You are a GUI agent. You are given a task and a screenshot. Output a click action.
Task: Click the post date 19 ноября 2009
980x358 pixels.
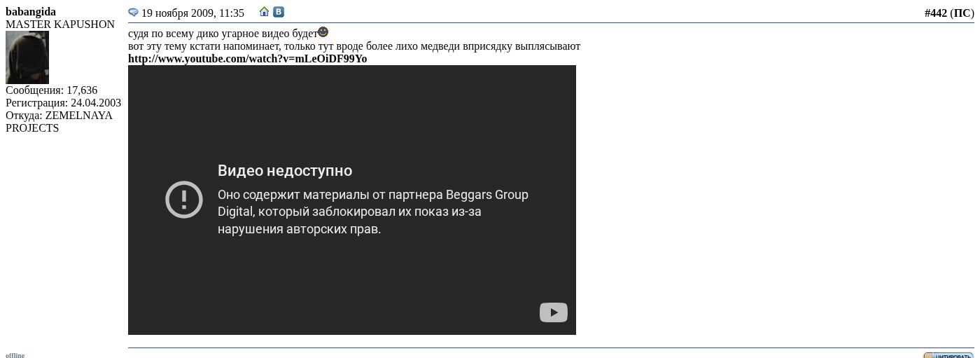click(192, 13)
